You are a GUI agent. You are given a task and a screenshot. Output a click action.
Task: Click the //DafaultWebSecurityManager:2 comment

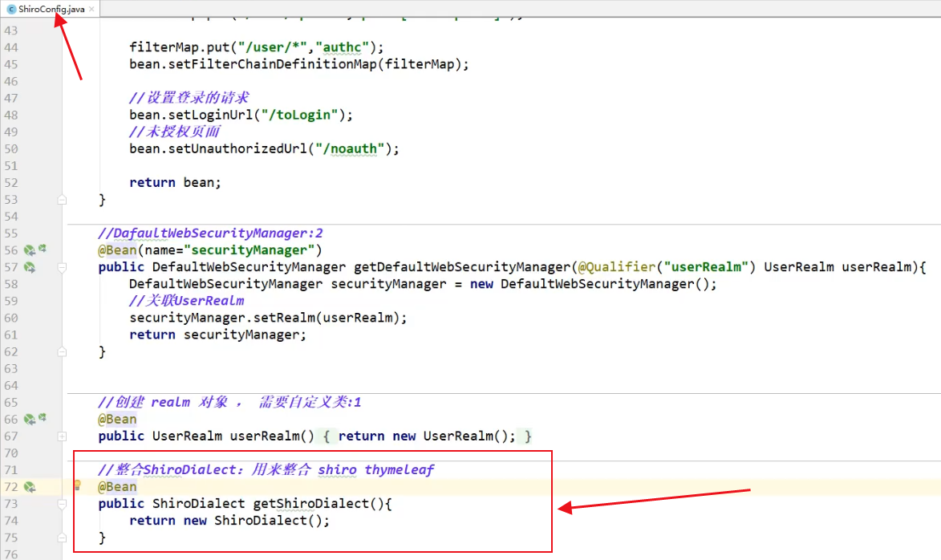click(211, 233)
